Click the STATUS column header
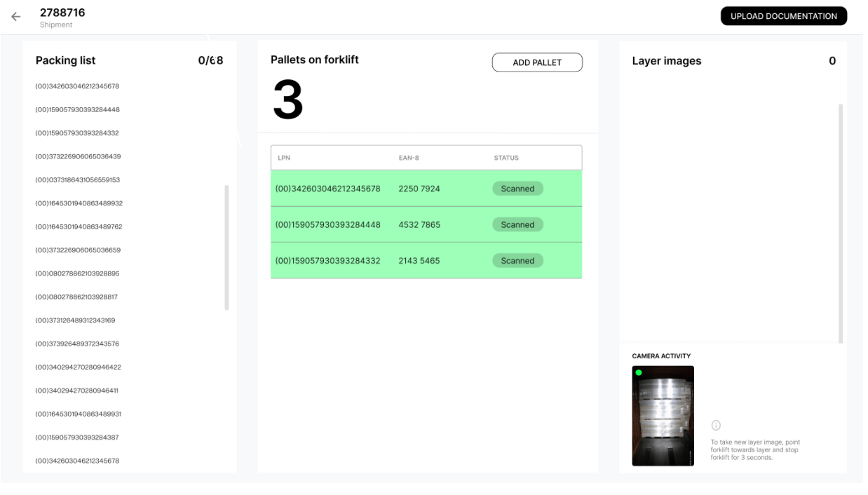 [x=508, y=157]
